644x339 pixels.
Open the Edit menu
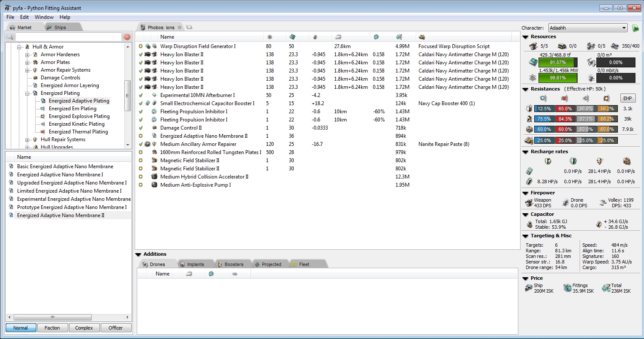[x=24, y=17]
